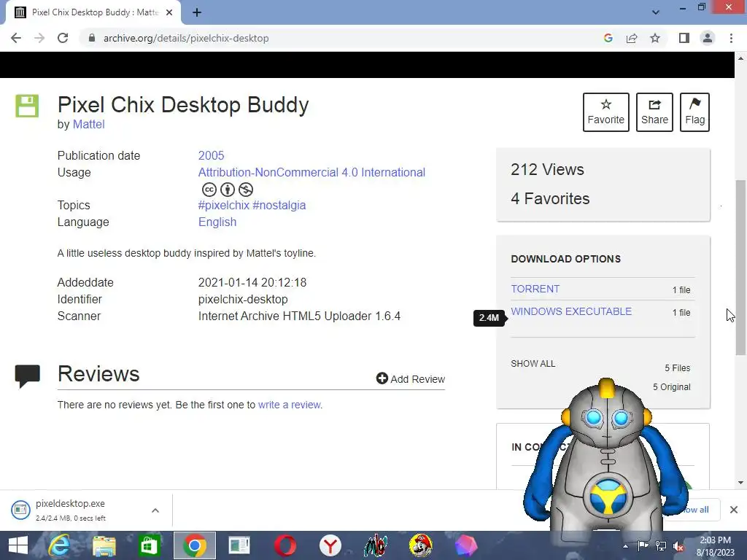Open Microsoft Store taskbar icon
The width and height of the screenshot is (747, 560).
[149, 545]
